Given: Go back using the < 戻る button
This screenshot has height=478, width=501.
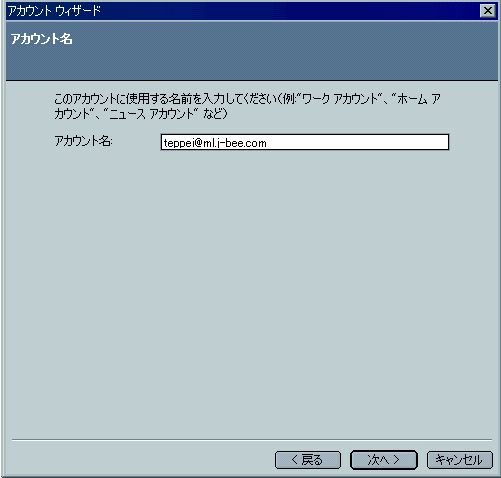Looking at the screenshot, I should pyautogui.click(x=308, y=460).
